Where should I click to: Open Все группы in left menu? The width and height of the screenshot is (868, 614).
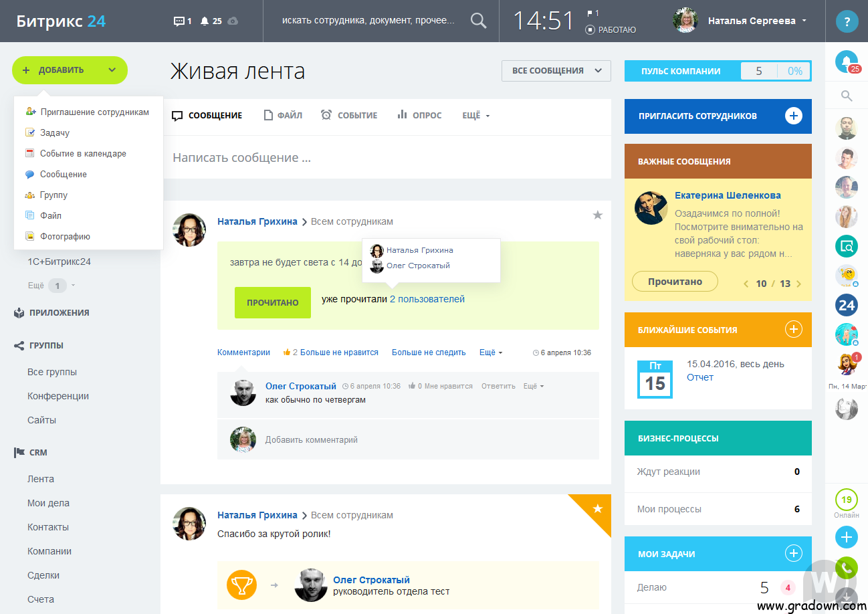point(52,372)
